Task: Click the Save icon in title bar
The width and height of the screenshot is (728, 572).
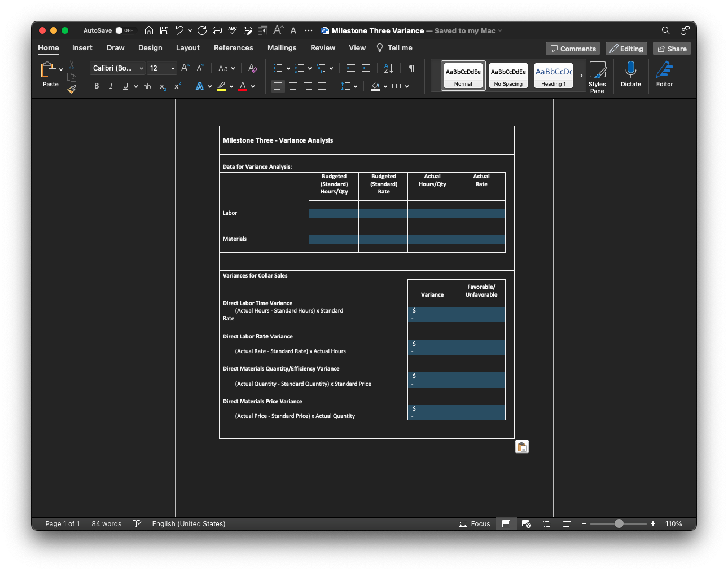Action: pos(164,30)
